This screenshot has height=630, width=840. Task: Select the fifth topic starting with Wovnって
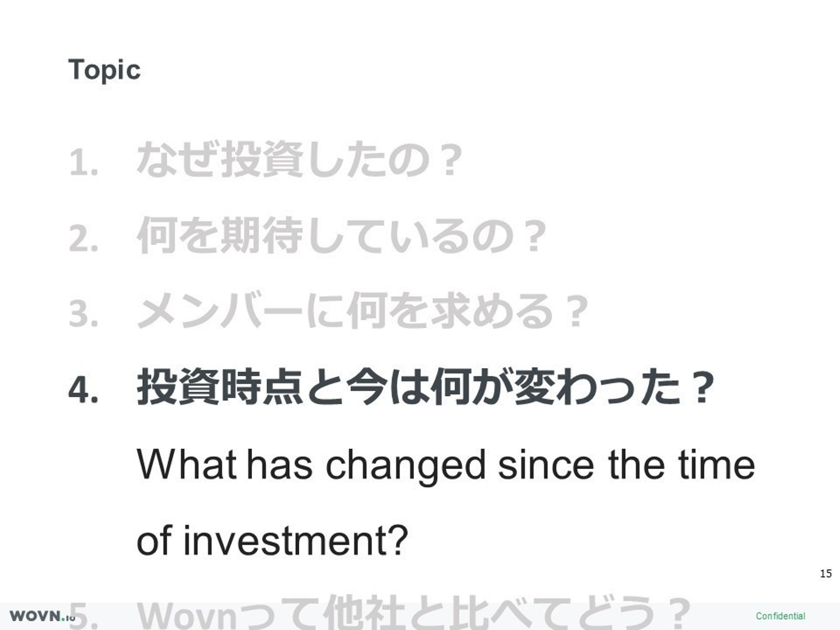point(414,614)
